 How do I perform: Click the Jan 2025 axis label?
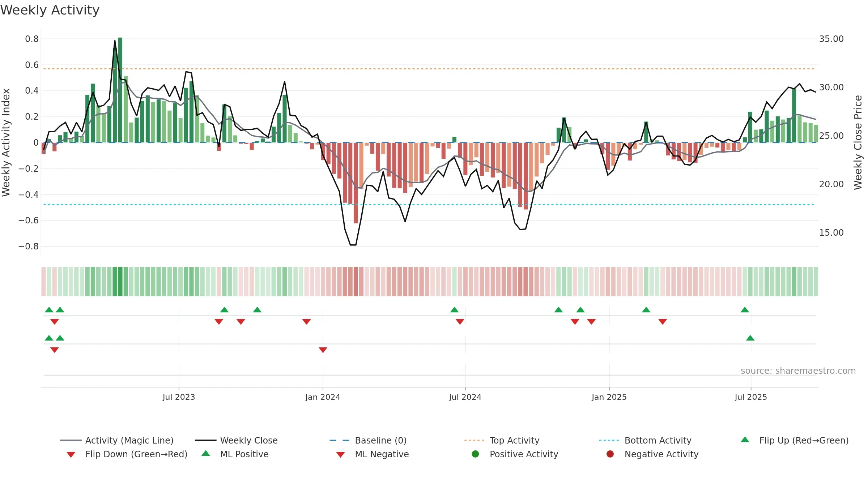[x=609, y=397]
